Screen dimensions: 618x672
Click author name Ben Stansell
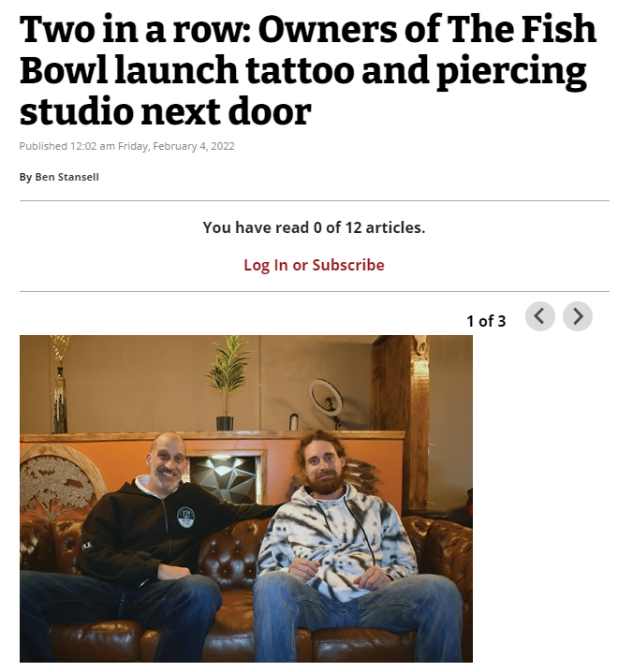click(66, 177)
